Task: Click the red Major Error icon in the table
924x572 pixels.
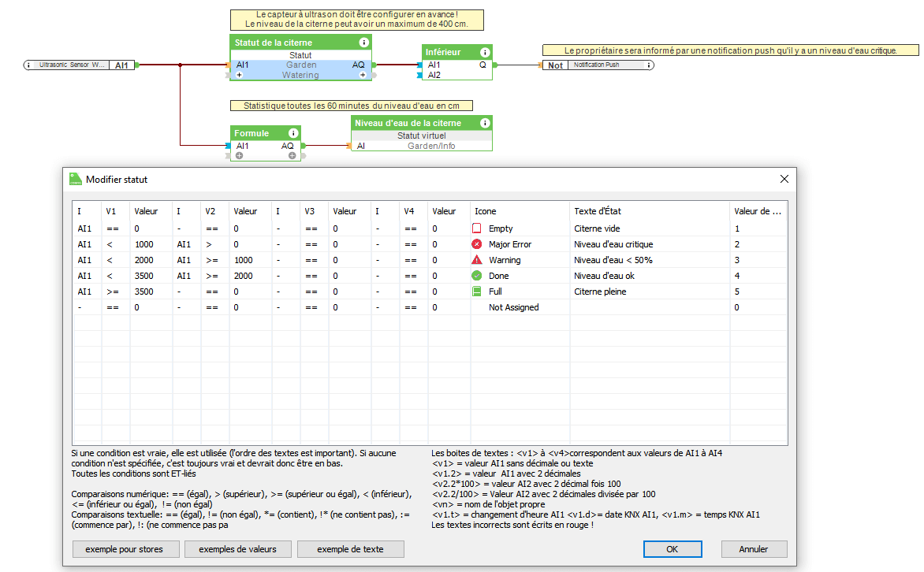Action: [476, 244]
